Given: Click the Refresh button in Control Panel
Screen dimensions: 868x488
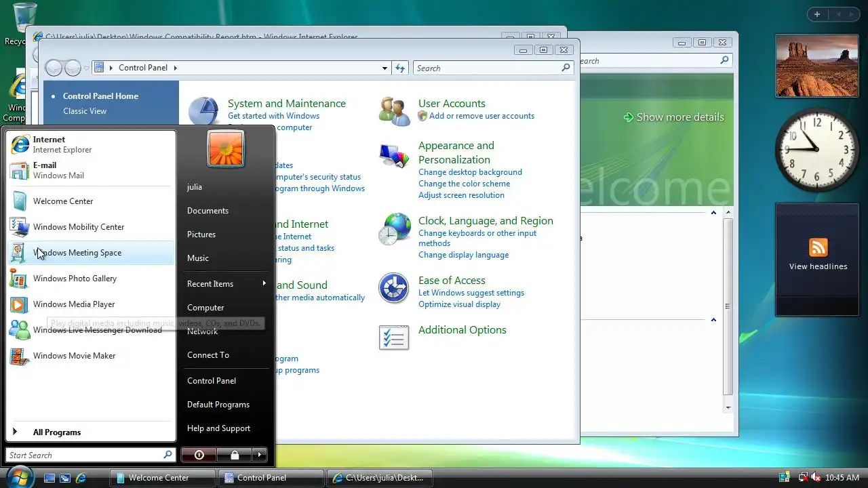Looking at the screenshot, I should [400, 68].
